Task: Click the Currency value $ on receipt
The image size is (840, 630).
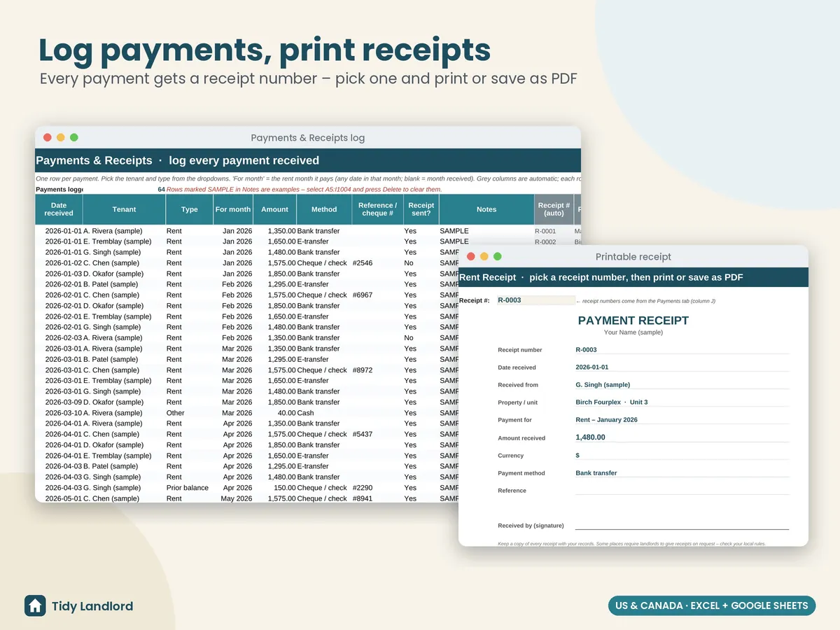Action: 577,455
